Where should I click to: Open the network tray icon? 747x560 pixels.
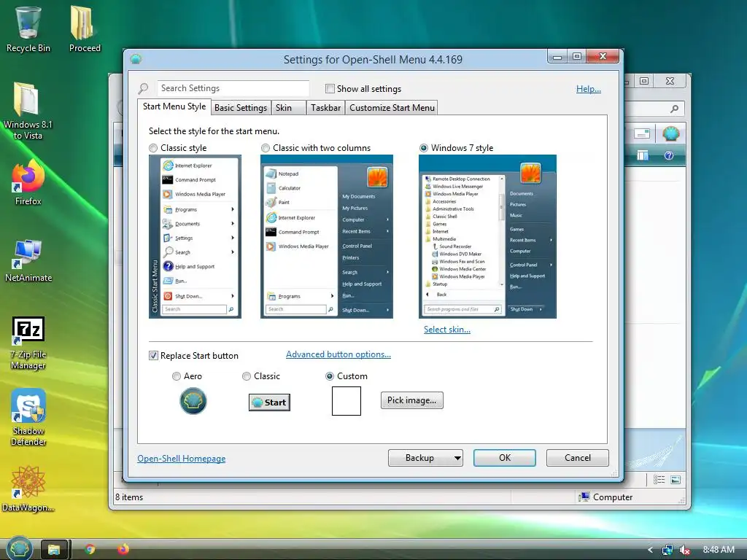pos(667,550)
